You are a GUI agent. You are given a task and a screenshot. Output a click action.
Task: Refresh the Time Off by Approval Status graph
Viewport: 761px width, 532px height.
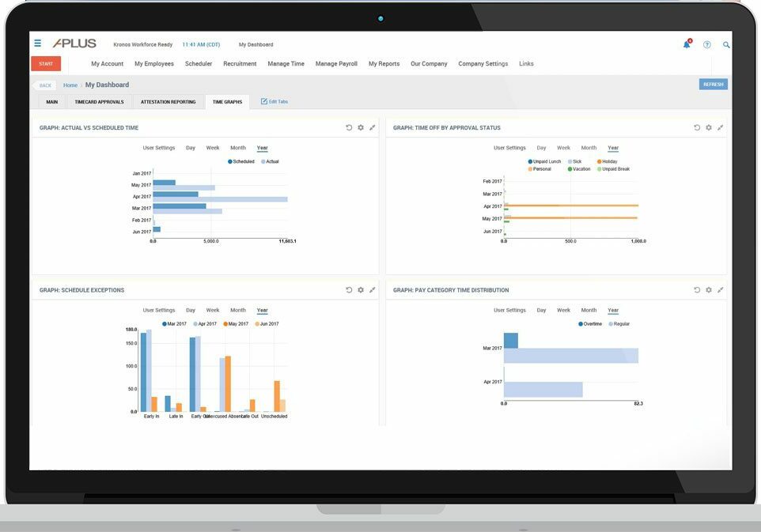(697, 127)
